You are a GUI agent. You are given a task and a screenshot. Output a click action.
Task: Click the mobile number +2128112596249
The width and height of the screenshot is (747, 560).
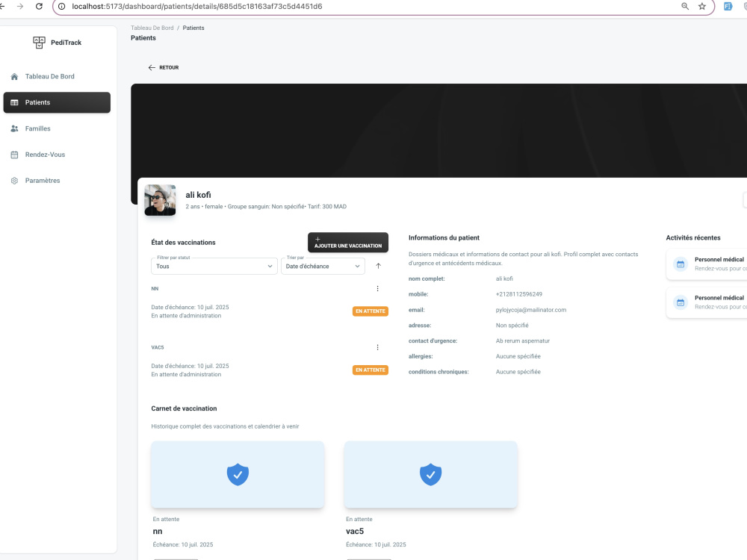pos(519,294)
